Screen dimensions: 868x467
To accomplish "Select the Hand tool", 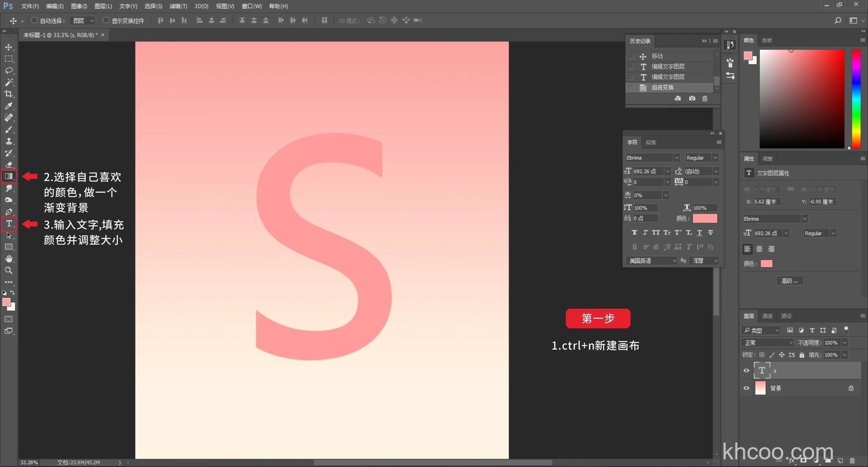I will point(9,259).
